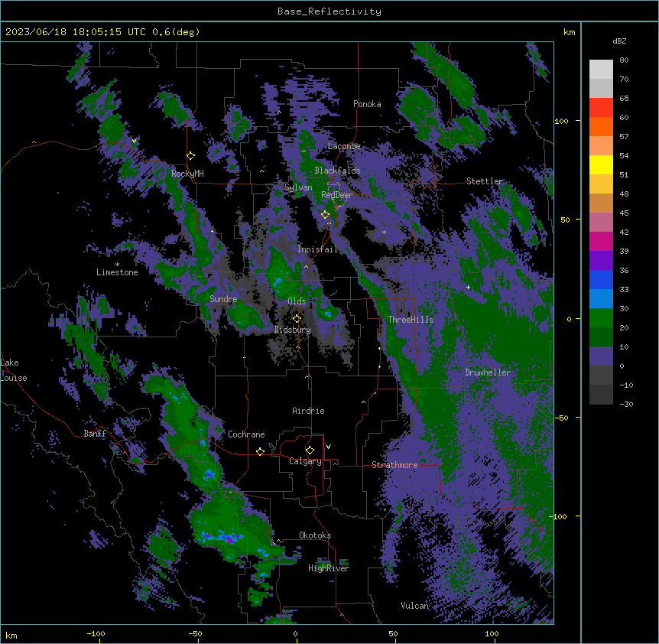Select the yellow 51-54 dBZ legend swatch
The image size is (659, 644).
click(601, 164)
